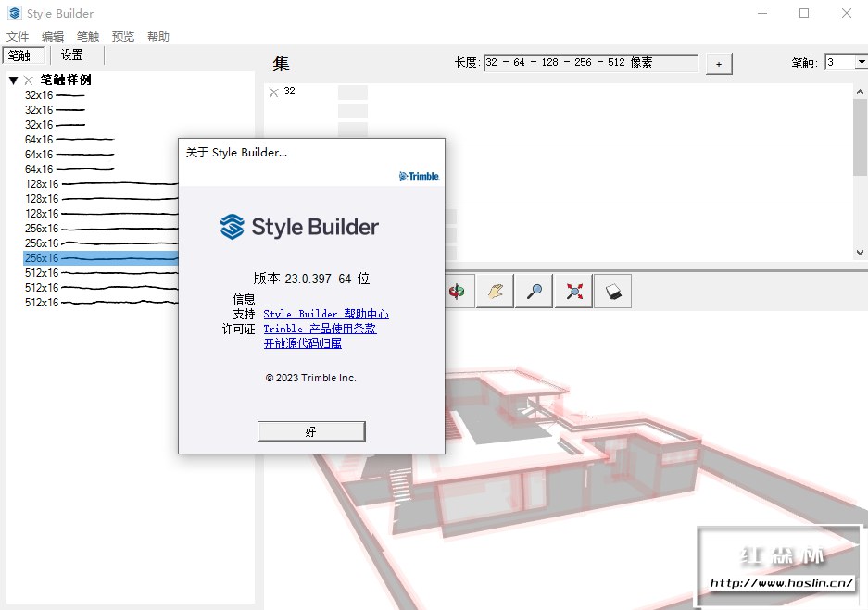Click the Style Builder title bar app icon
Screen dimensions: 868x610
[15, 13]
